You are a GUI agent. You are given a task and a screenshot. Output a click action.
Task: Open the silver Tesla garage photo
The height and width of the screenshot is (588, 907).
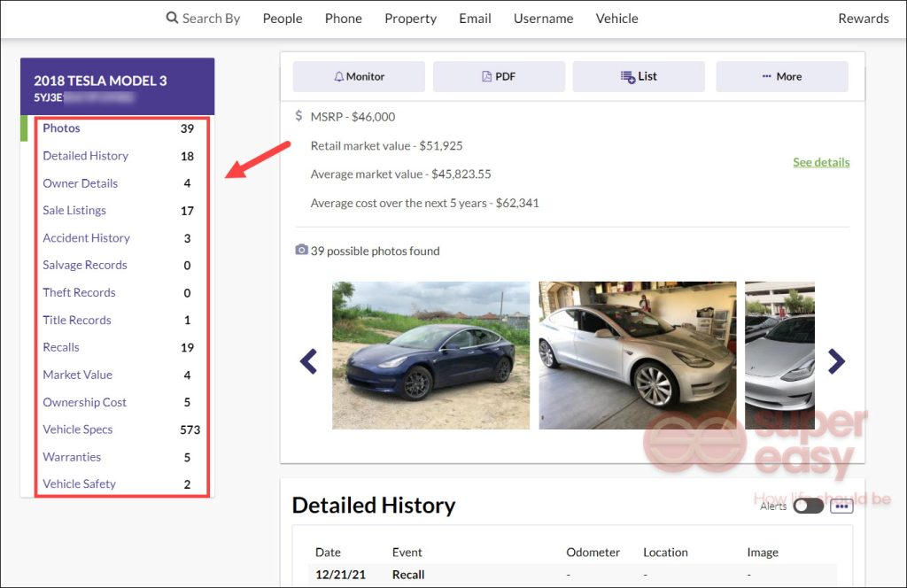click(638, 355)
